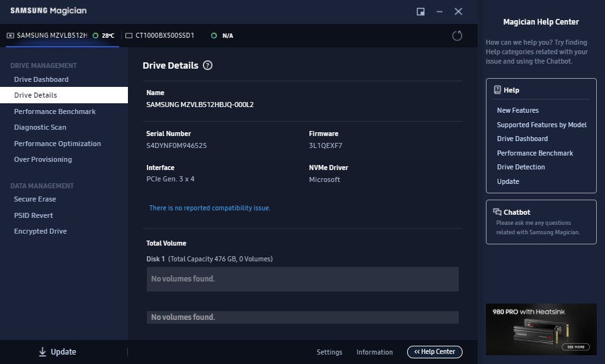The height and width of the screenshot is (364, 605).
Task: Open Over Provisioning page
Action: [x=43, y=159]
